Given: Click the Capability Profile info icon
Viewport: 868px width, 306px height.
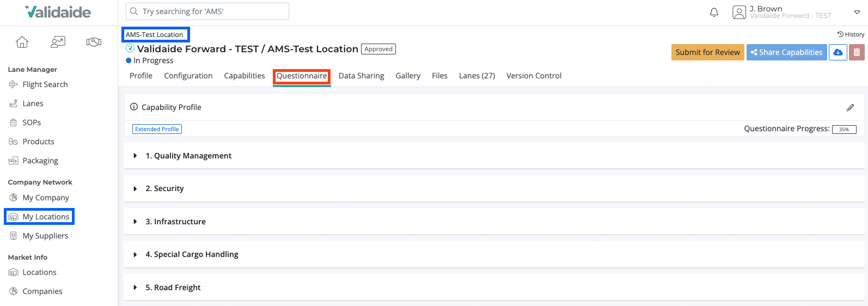Looking at the screenshot, I should [134, 107].
